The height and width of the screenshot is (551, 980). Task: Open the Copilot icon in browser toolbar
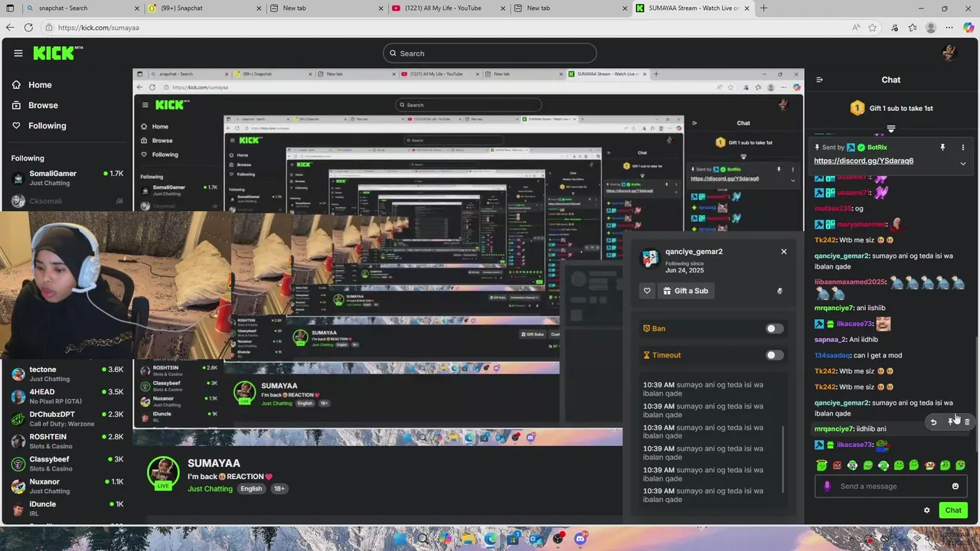click(x=969, y=28)
